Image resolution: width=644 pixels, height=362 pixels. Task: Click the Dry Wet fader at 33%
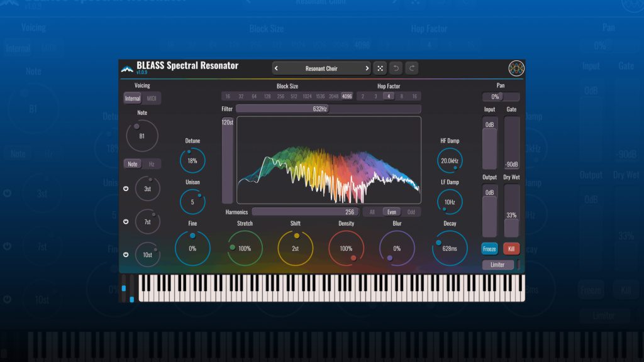click(x=512, y=211)
